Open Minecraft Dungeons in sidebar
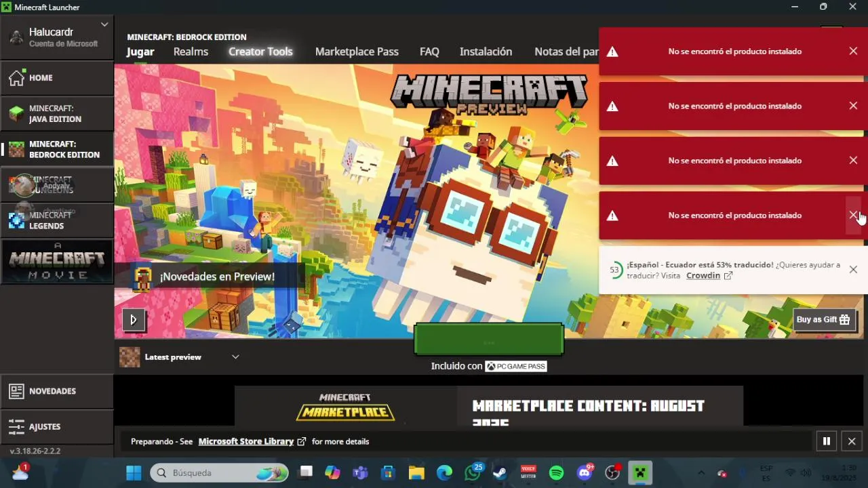This screenshot has width=868, height=488. pyautogui.click(x=57, y=185)
